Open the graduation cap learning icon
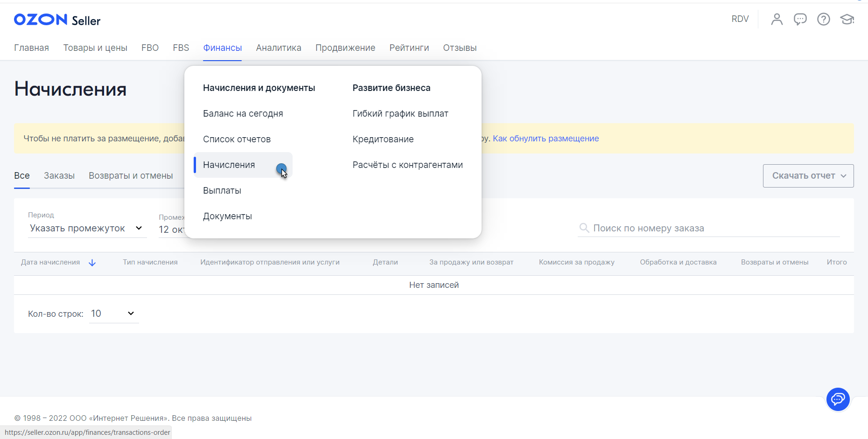Viewport: 868px width, 439px height. (847, 19)
